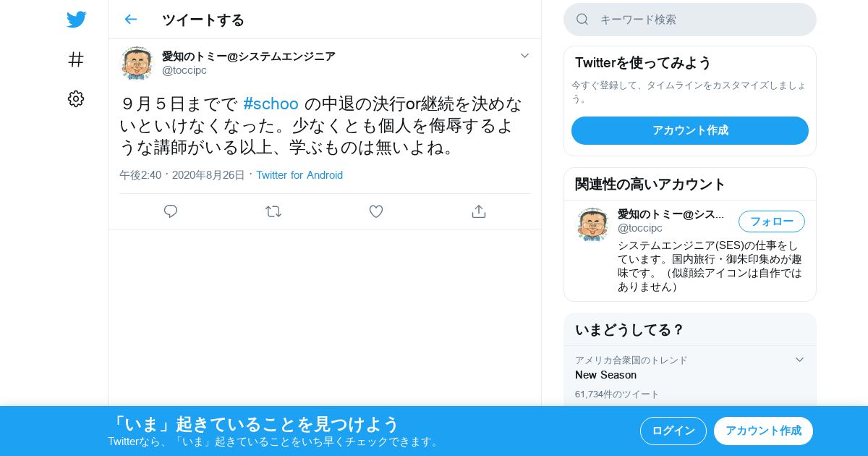
Task: Open the related account 愛知のトミー profile name
Action: tap(671, 214)
